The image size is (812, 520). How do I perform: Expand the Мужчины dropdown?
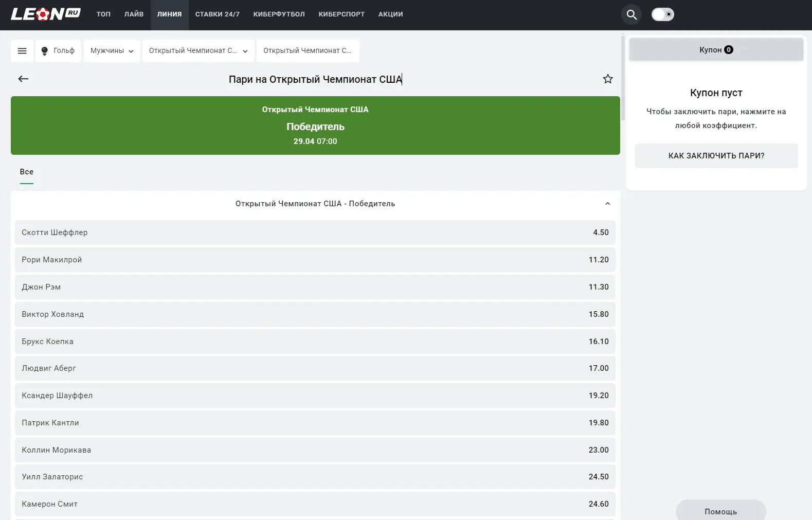[x=112, y=51]
